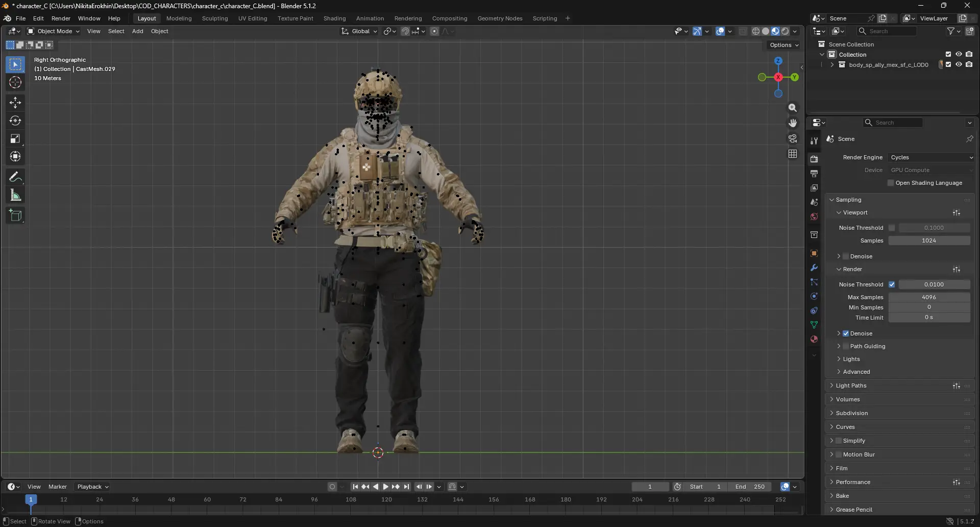The image size is (980, 527).
Task: Enable Open Shading Language checkbox
Action: (891, 183)
